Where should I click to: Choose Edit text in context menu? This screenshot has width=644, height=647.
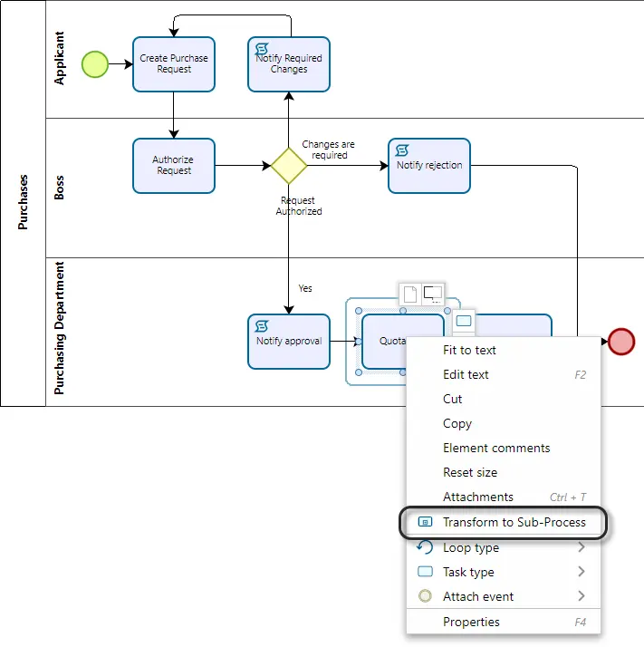pyautogui.click(x=504, y=374)
